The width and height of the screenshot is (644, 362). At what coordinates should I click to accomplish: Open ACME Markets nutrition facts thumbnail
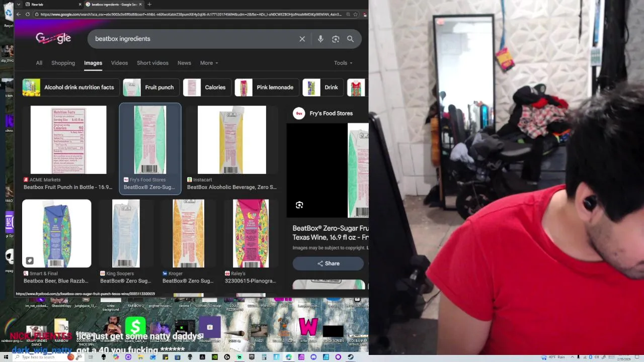pyautogui.click(x=68, y=140)
